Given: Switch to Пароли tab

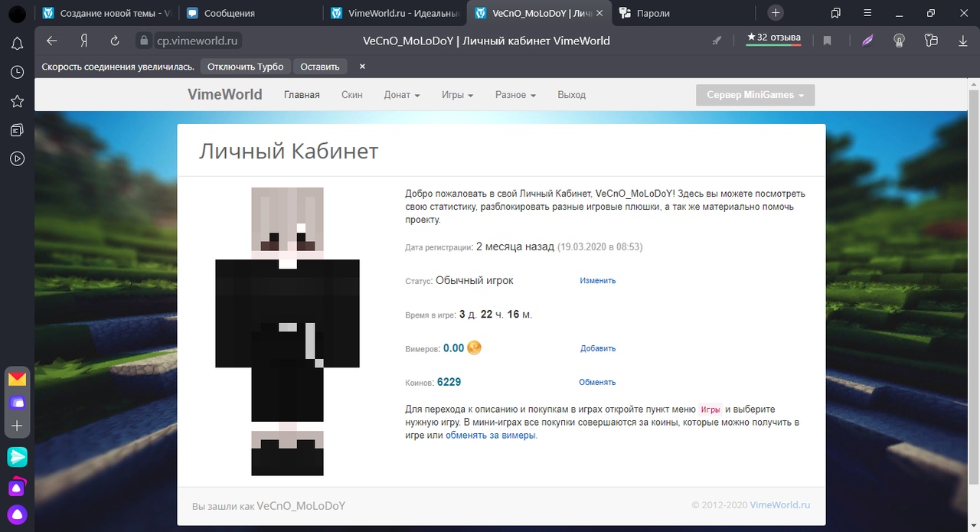Looking at the screenshot, I should point(684,13).
